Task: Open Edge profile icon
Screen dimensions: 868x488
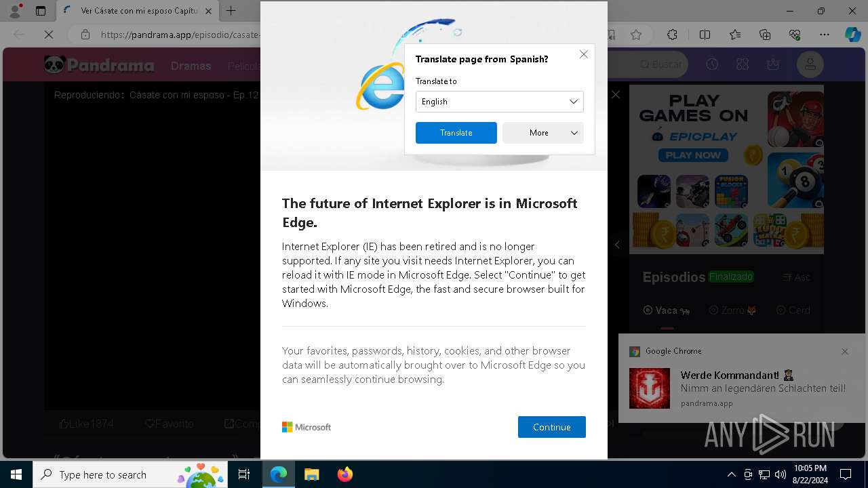Action: pos(14,11)
